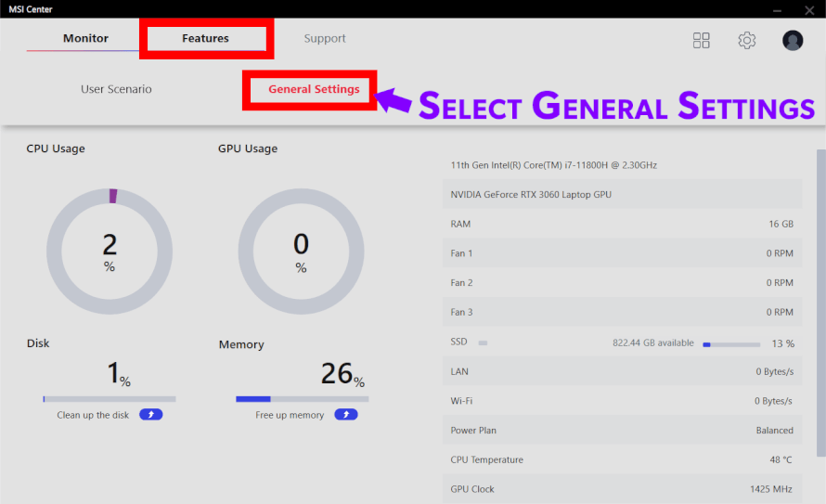Select the NVIDIA GeForce RTX 3060 row
Screen dimensions: 826x504
tap(622, 195)
